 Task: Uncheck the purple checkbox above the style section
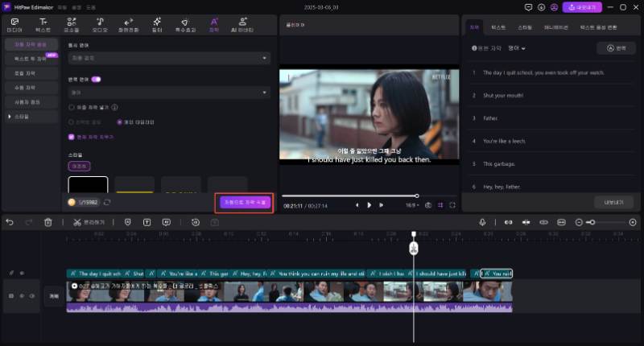click(71, 137)
